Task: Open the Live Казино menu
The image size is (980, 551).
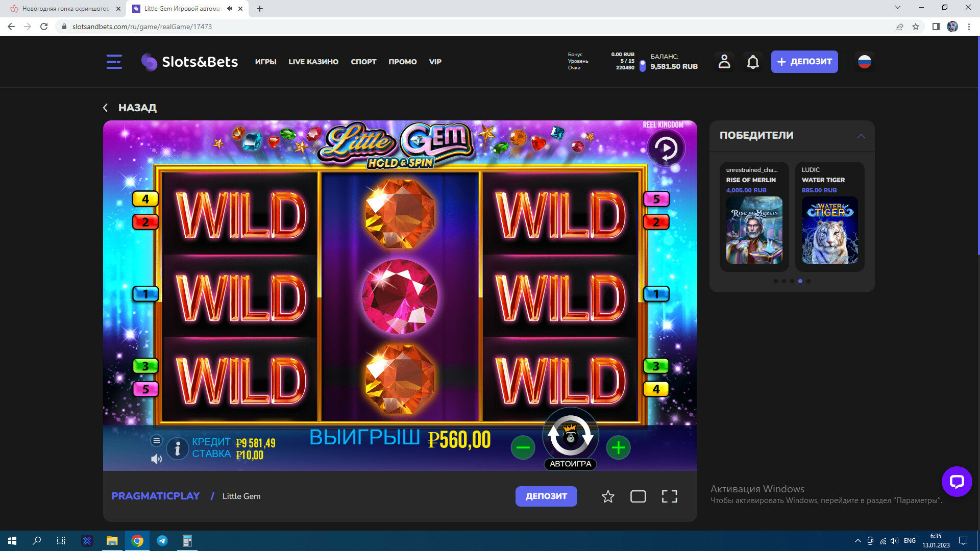Action: [313, 62]
